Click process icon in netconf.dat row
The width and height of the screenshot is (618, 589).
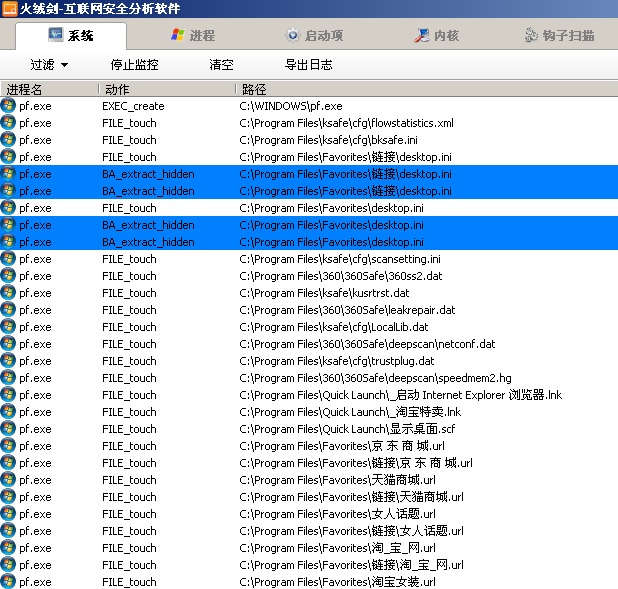8,343
